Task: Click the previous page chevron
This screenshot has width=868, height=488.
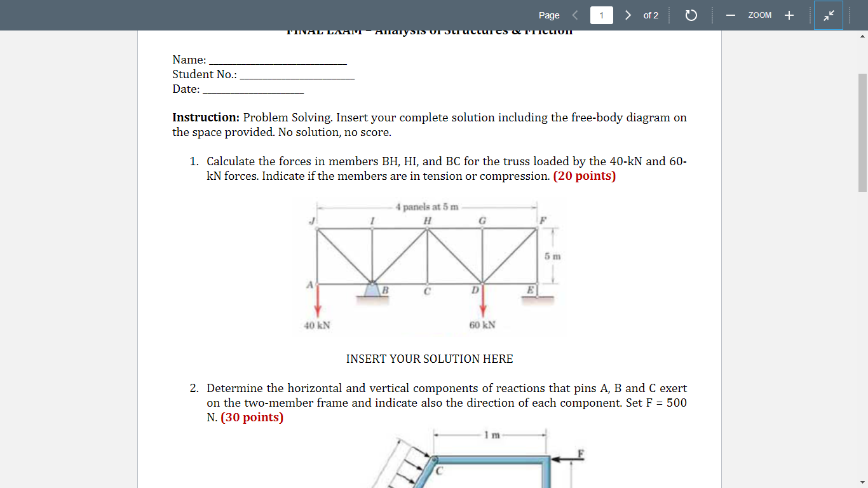Action: [576, 15]
